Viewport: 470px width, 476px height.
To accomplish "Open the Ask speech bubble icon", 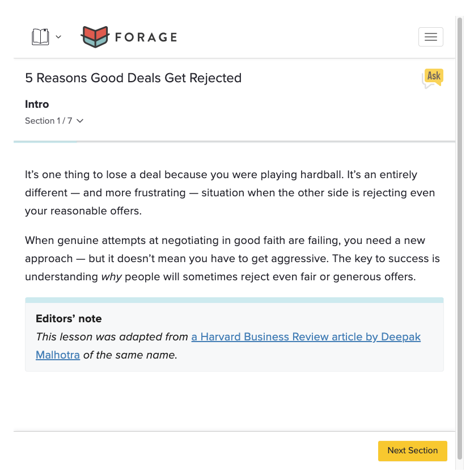I will click(x=433, y=78).
